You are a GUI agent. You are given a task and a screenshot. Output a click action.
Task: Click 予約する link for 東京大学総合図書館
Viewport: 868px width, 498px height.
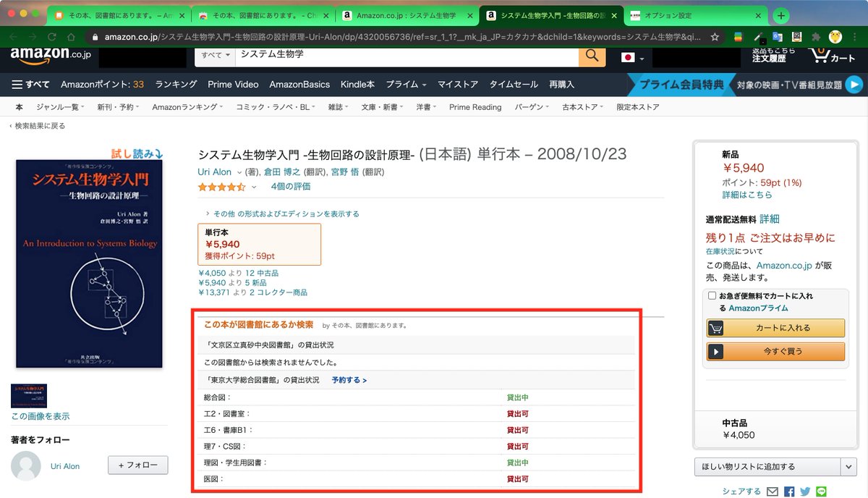click(349, 380)
